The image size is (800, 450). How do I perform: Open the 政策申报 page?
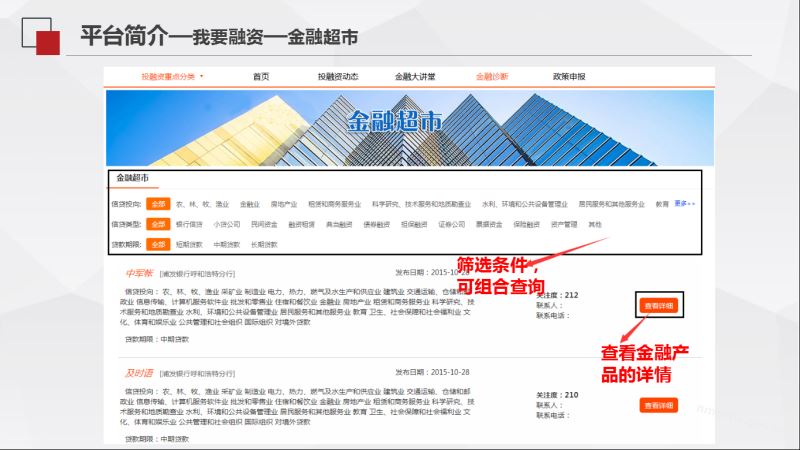[x=568, y=76]
